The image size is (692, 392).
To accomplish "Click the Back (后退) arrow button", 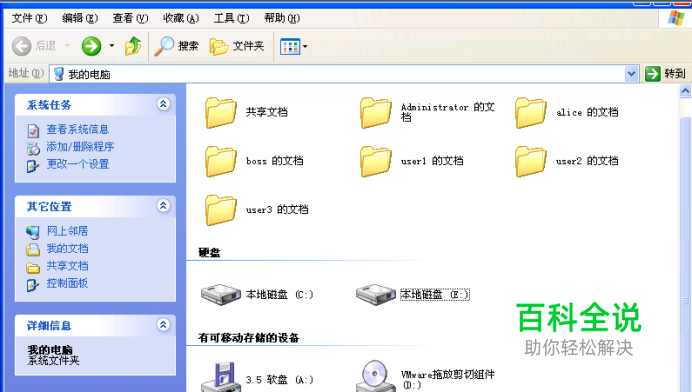I will coord(34,46).
